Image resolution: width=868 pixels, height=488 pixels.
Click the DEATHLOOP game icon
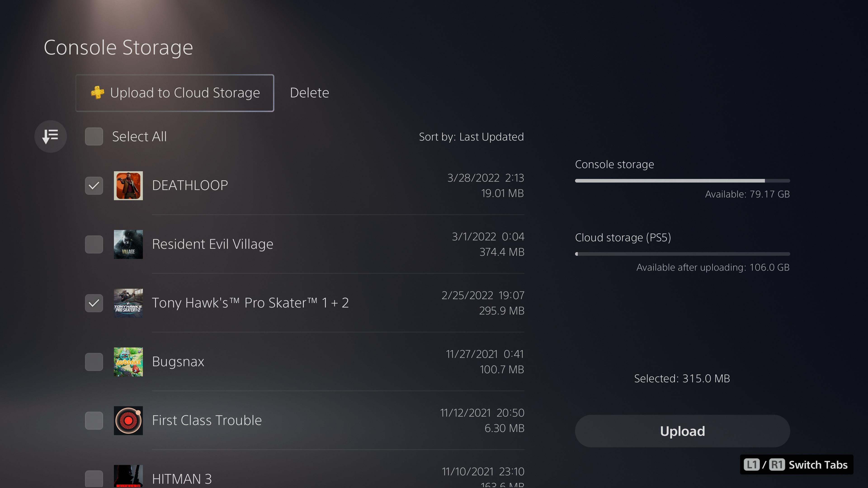pyautogui.click(x=128, y=185)
